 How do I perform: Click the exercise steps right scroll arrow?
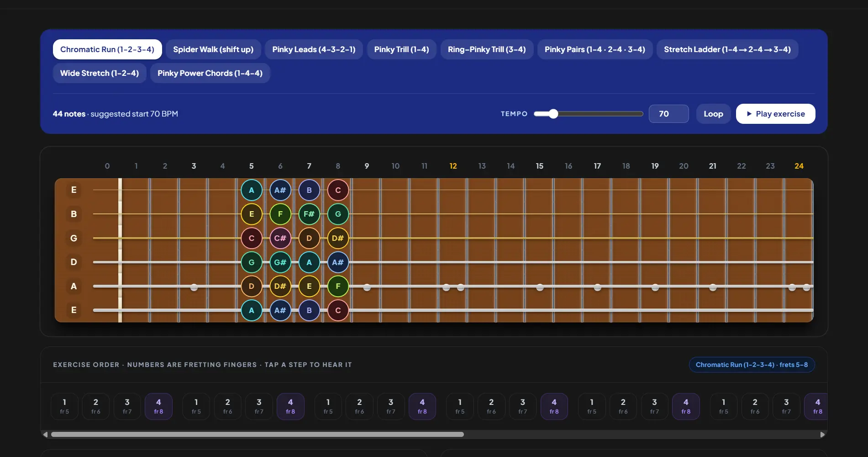pyautogui.click(x=822, y=435)
